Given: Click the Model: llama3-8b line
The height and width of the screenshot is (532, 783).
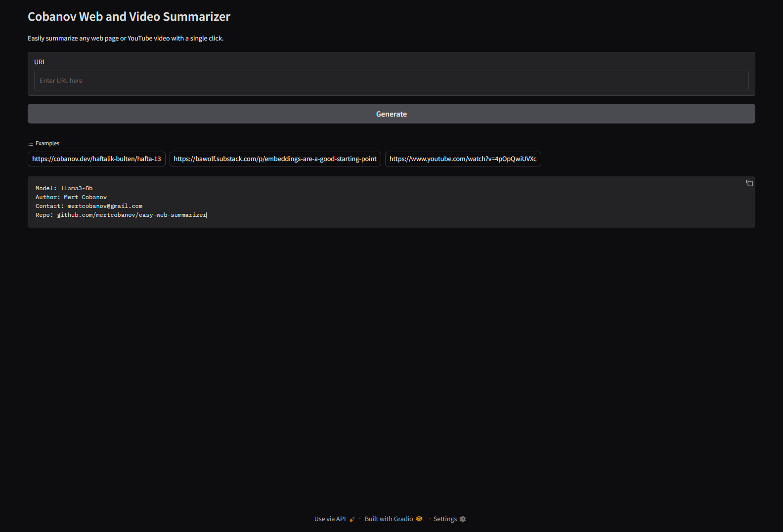Looking at the screenshot, I should coord(64,188).
